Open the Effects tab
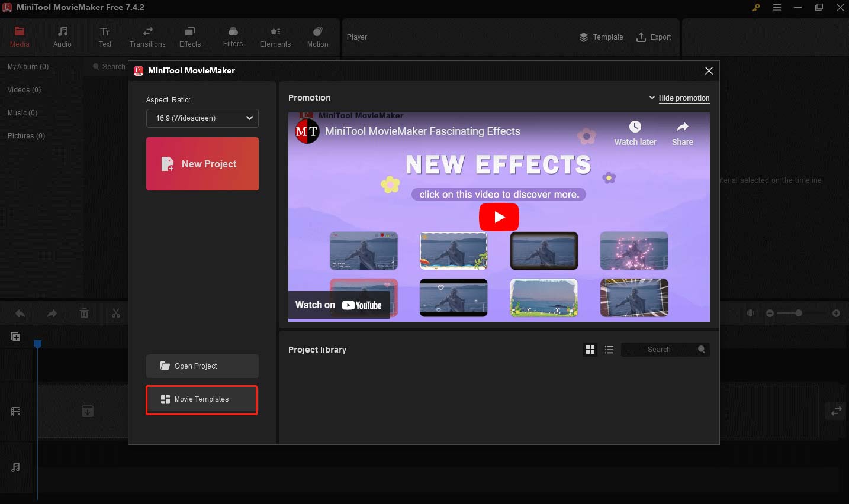The width and height of the screenshot is (849, 504). [190, 37]
